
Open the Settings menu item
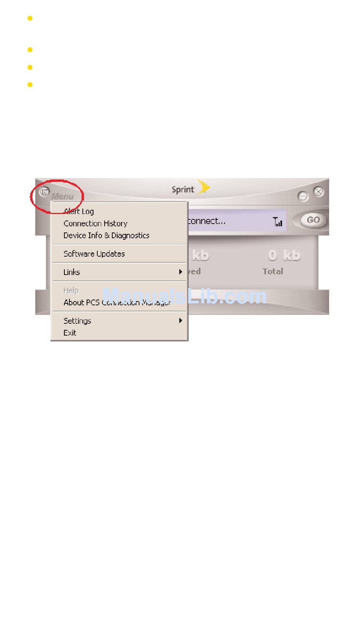coord(119,321)
